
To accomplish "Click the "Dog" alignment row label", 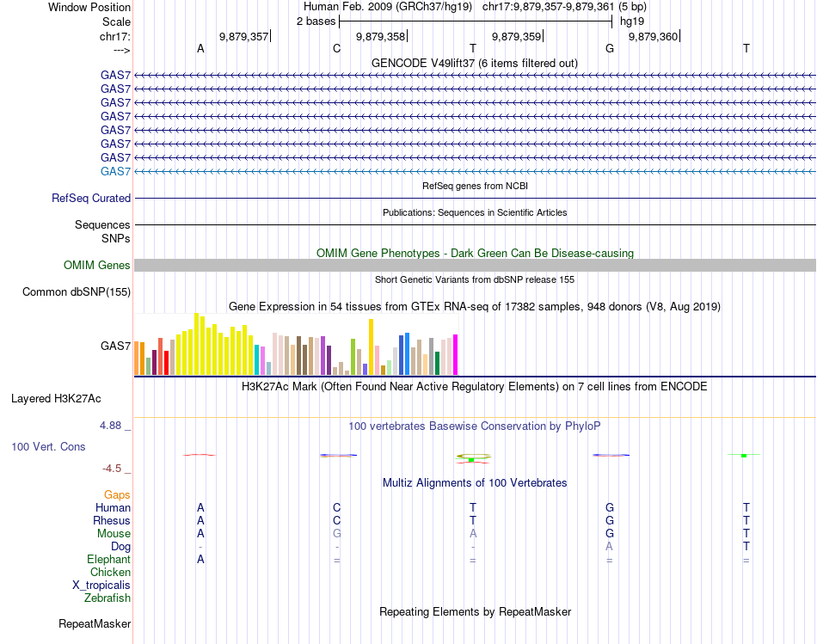I will pyautogui.click(x=121, y=547).
